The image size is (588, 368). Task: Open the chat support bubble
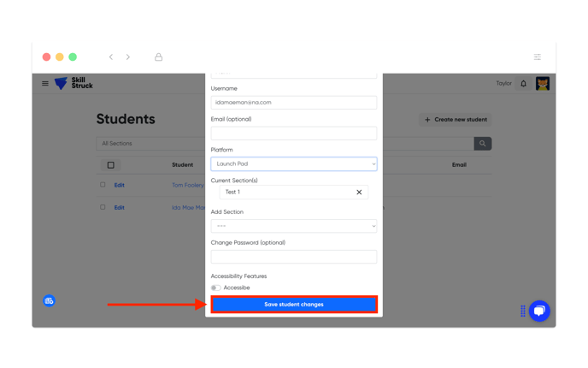539,311
